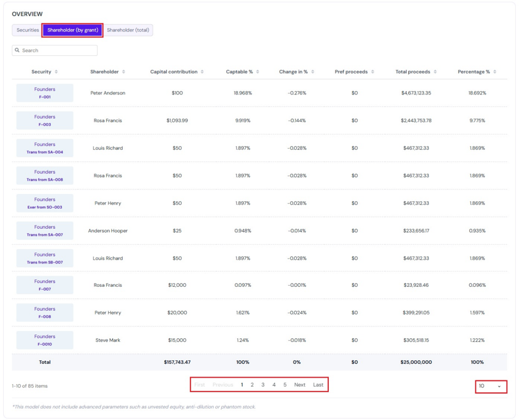Go to the Next page

point(300,385)
